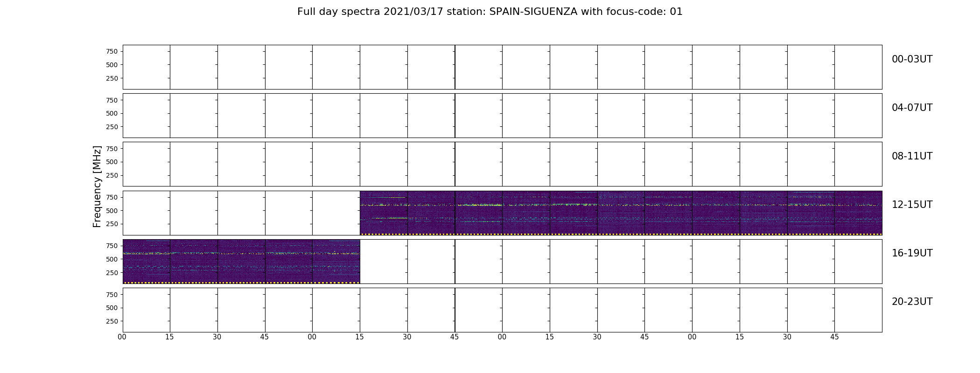This screenshot has width=980, height=373.
Task: Open the 16-19UT spectrogram data image
Action: point(241,261)
